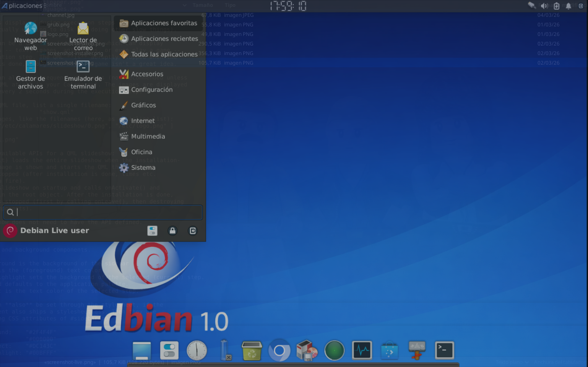
Task: Launch Emulador de terminal from favorites
Action: point(83,75)
